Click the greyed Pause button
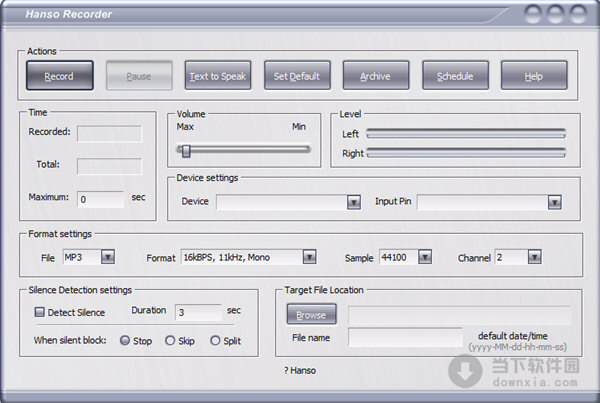This screenshot has width=600, height=403. [x=139, y=76]
